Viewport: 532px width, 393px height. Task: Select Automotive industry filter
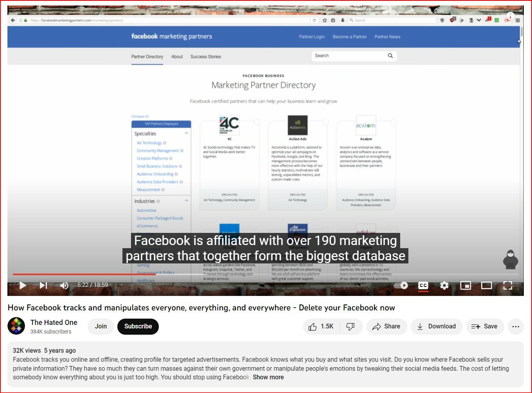tap(146, 211)
